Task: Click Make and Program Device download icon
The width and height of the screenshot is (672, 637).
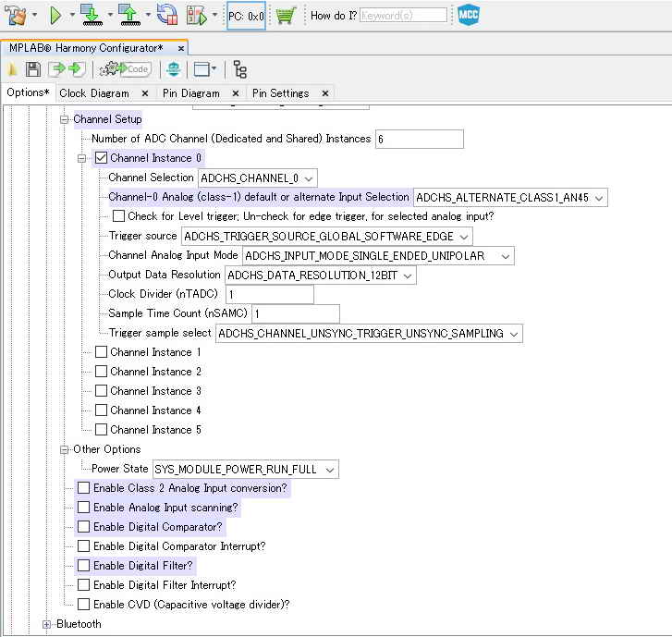Action: coord(92,16)
